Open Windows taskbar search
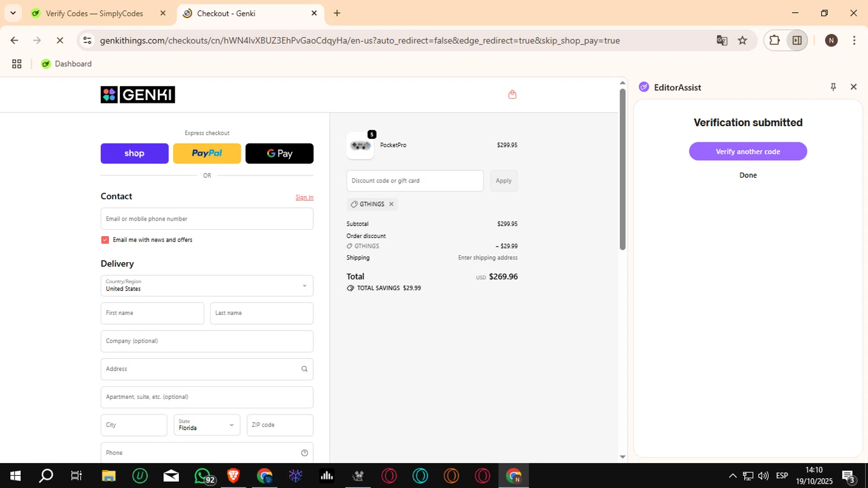The image size is (868, 488). click(x=46, y=476)
